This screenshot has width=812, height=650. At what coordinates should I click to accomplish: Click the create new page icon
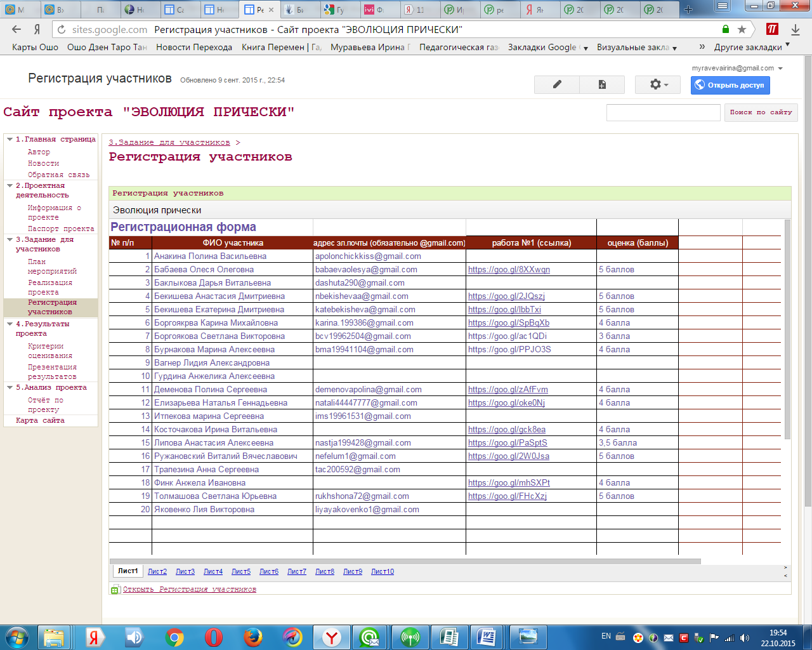coord(602,84)
